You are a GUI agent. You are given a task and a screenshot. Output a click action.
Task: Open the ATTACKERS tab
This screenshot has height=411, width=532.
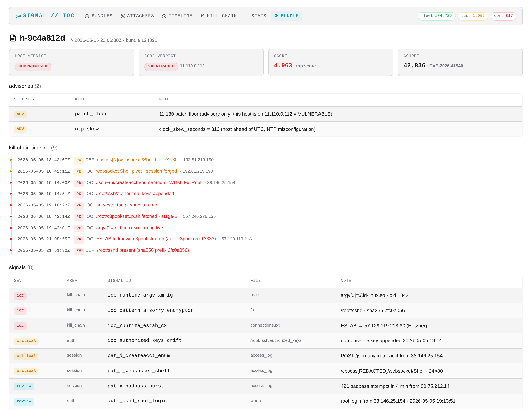pyautogui.click(x=137, y=16)
